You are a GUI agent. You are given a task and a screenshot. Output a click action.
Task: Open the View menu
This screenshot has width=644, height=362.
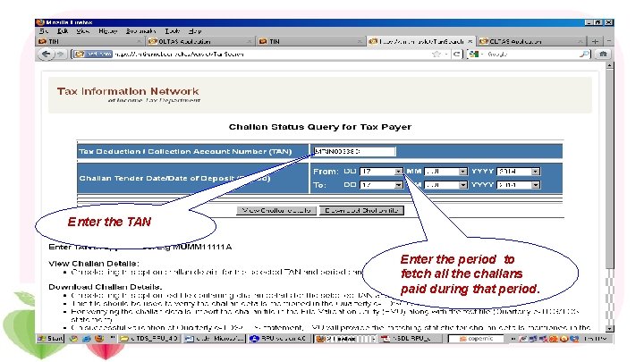[83, 30]
